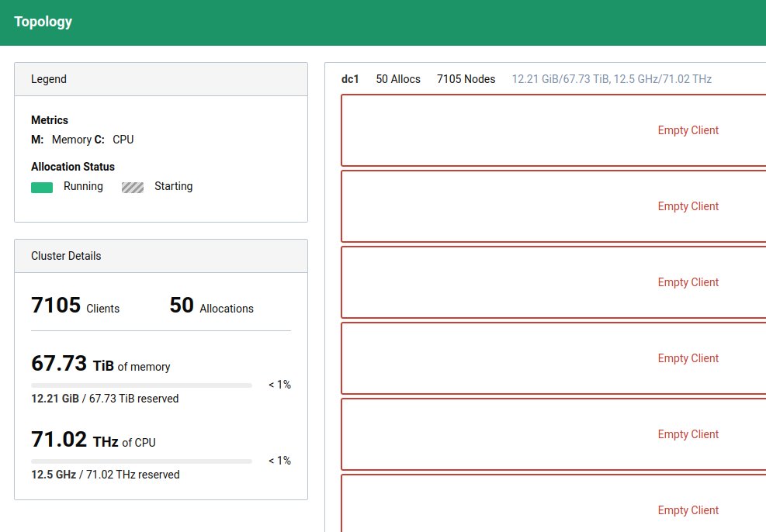Screen dimensions: 766x532
Task: Click the datacenter resource summary text
Action: tap(612, 79)
